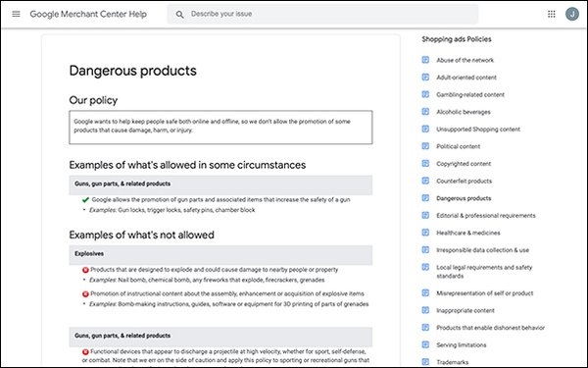Open Serving limitations policy
Image resolution: width=588 pixels, height=368 pixels.
click(x=462, y=345)
